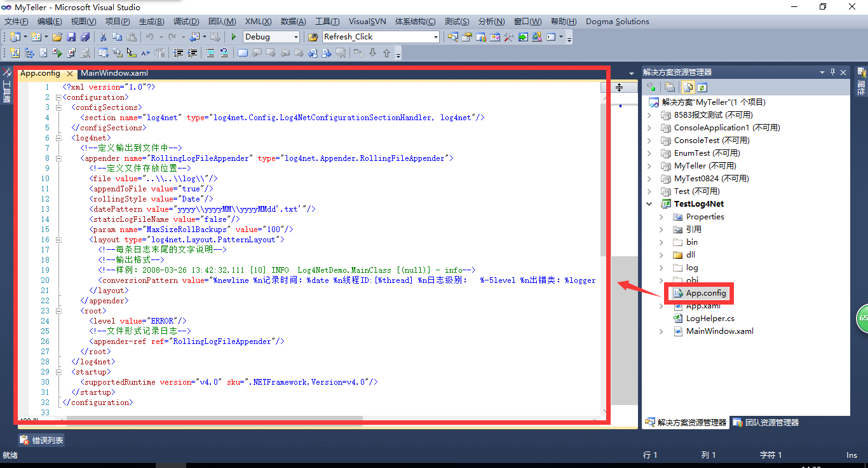This screenshot has height=468, width=868.
Task: Click the editor horizontal scrollbar thumb
Action: tap(214, 420)
